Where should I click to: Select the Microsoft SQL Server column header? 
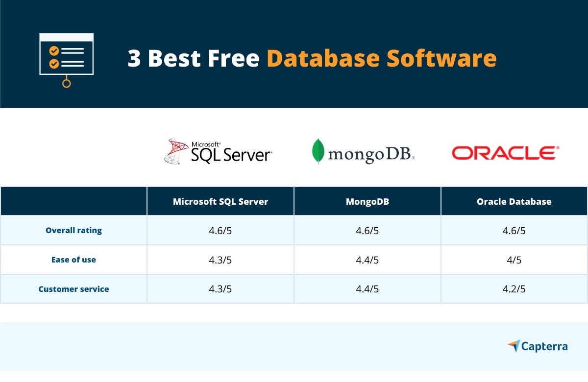(x=220, y=201)
